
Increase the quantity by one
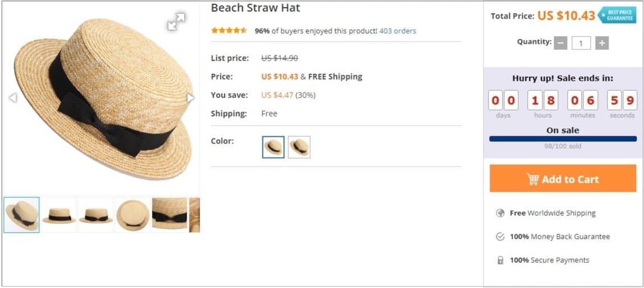(602, 43)
